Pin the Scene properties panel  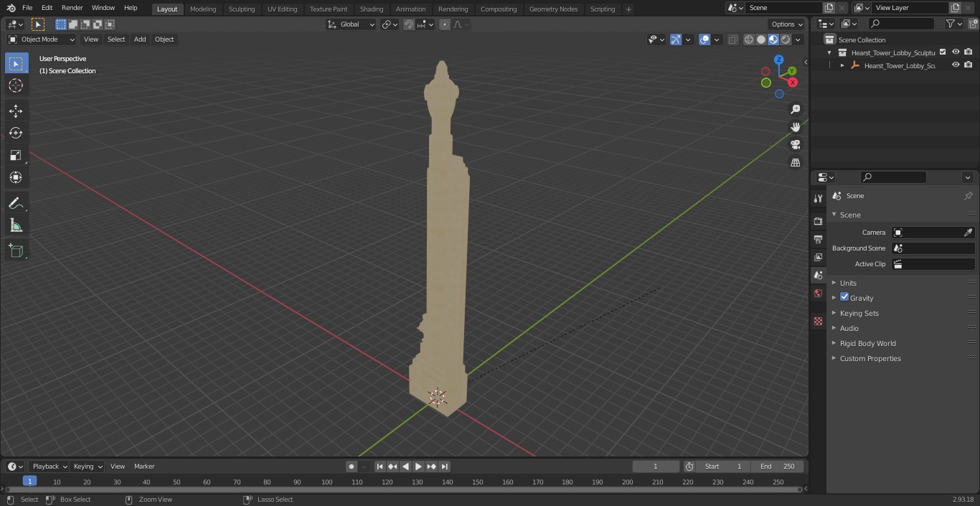tap(968, 196)
